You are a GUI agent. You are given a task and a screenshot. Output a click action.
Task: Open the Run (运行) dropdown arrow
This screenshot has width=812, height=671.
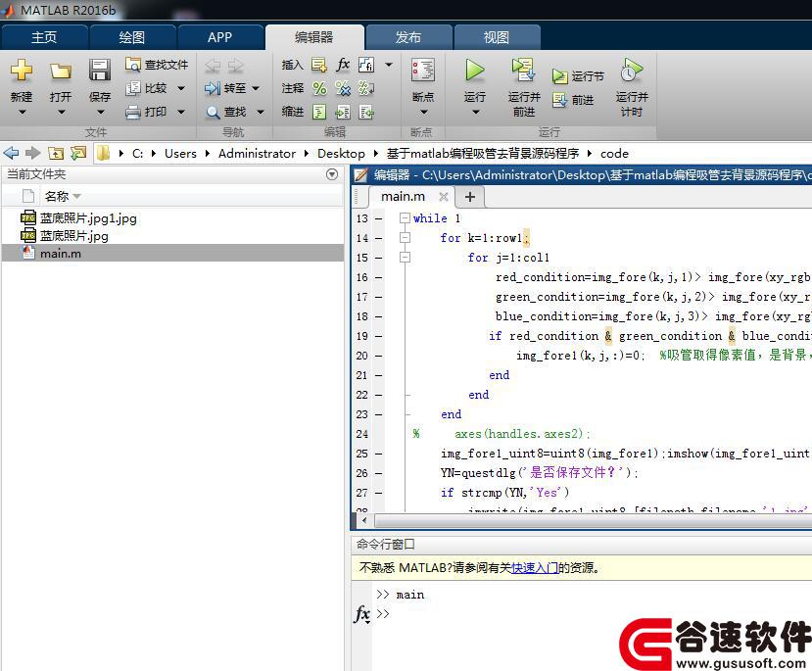click(x=475, y=112)
